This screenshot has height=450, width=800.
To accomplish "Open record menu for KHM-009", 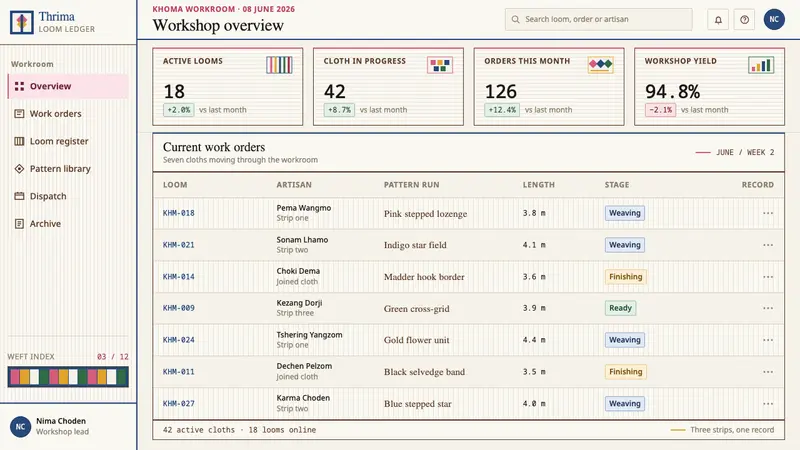I will click(x=768, y=308).
